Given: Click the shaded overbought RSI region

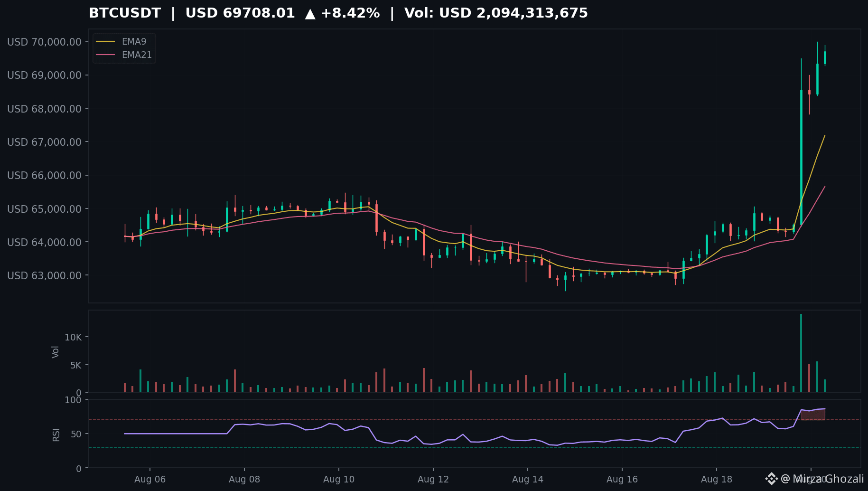Looking at the screenshot, I should (x=813, y=415).
